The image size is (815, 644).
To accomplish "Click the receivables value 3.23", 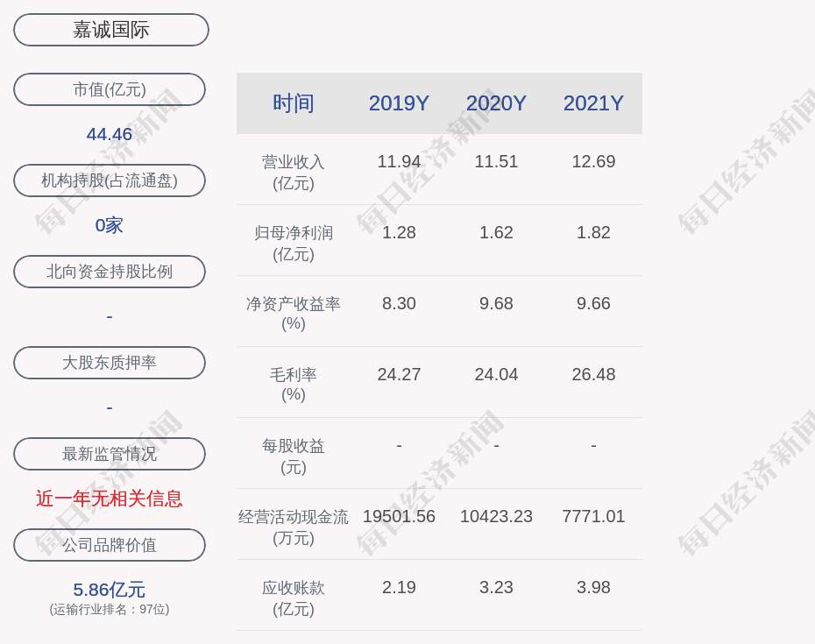I will 496,587.
